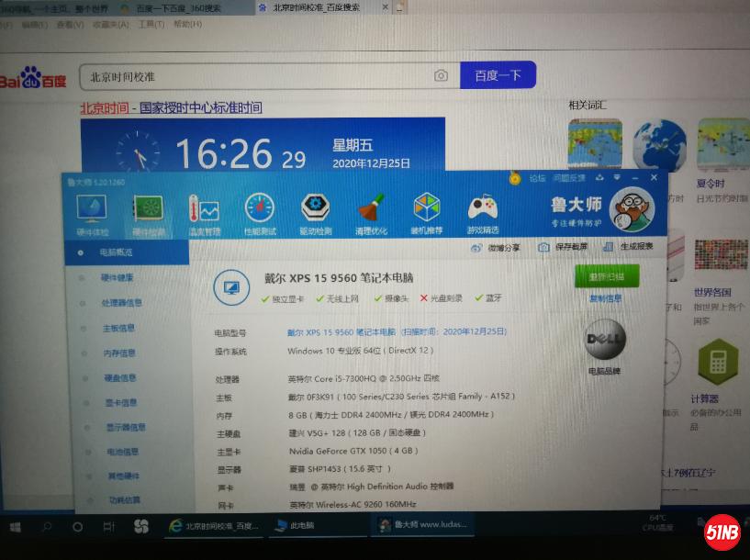Click 微博分享 Weibo share icon
The height and width of the screenshot is (560, 750).
point(476,248)
